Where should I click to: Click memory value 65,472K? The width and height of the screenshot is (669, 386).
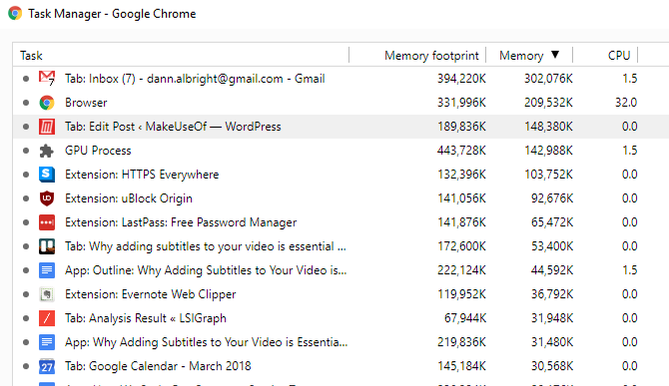click(x=552, y=222)
